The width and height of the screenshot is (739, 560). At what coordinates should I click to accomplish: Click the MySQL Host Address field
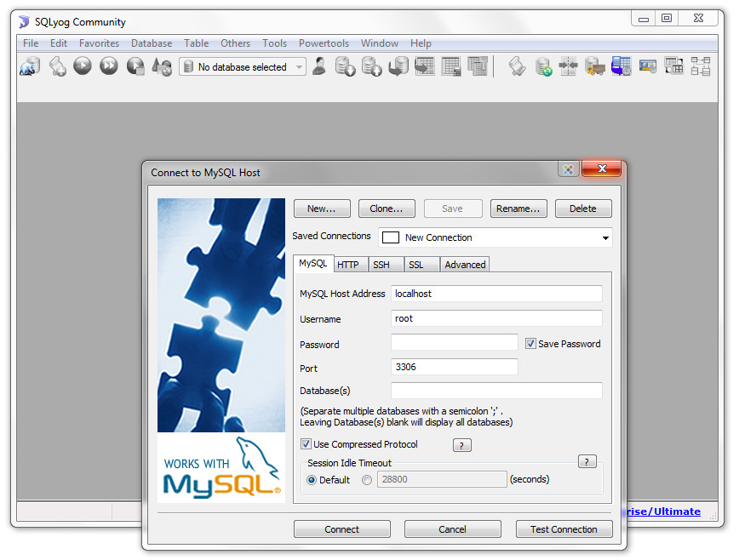pyautogui.click(x=496, y=294)
